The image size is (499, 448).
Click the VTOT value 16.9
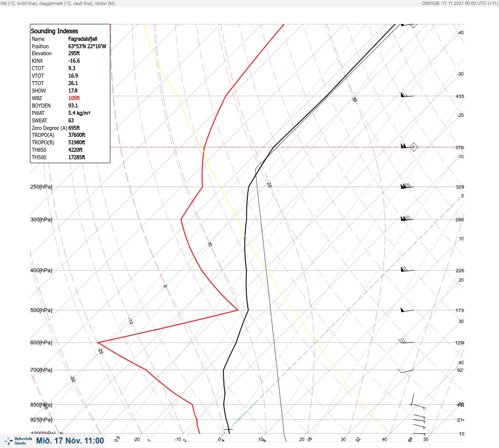[73, 76]
